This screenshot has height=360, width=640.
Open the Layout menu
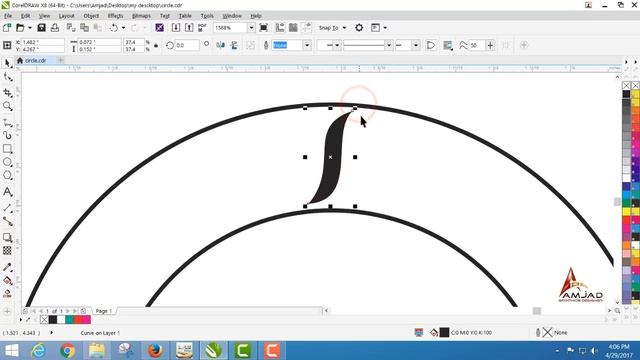(x=67, y=16)
